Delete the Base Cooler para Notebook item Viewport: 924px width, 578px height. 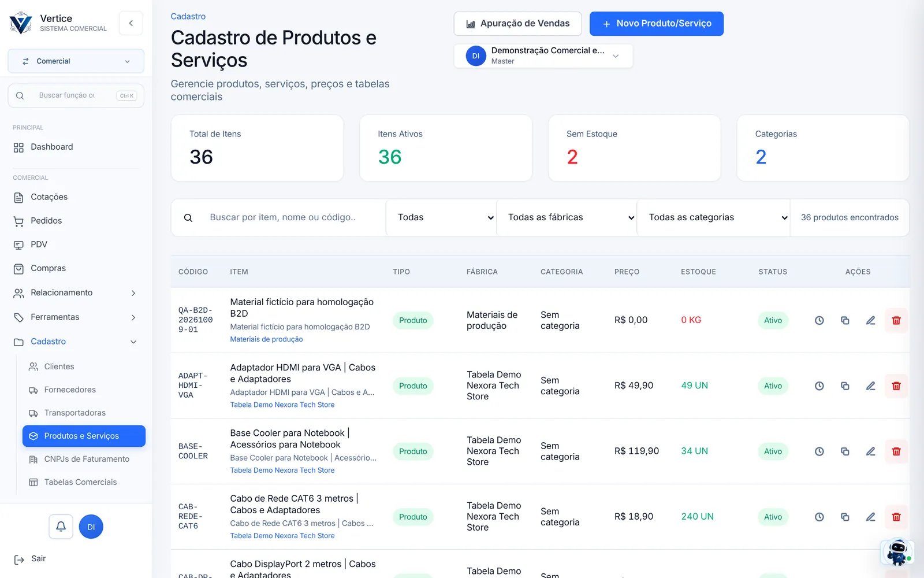coord(896,451)
